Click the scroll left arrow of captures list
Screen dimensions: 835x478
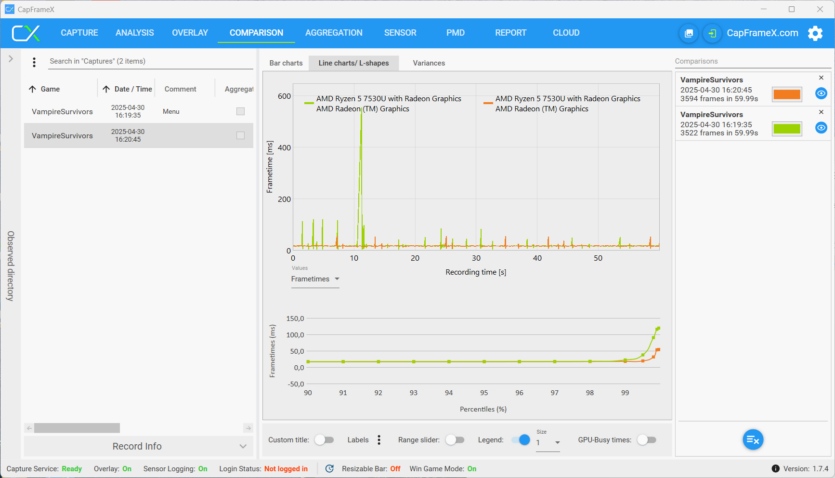click(29, 428)
